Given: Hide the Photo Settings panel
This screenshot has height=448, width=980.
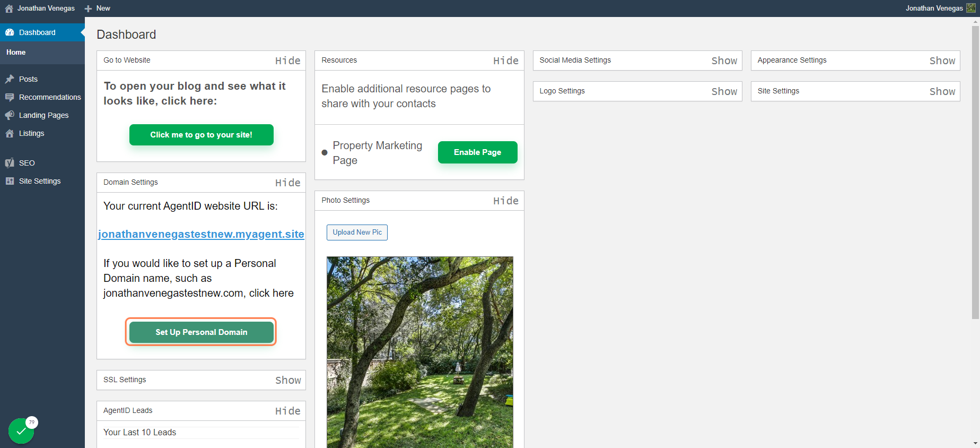Looking at the screenshot, I should pos(506,201).
